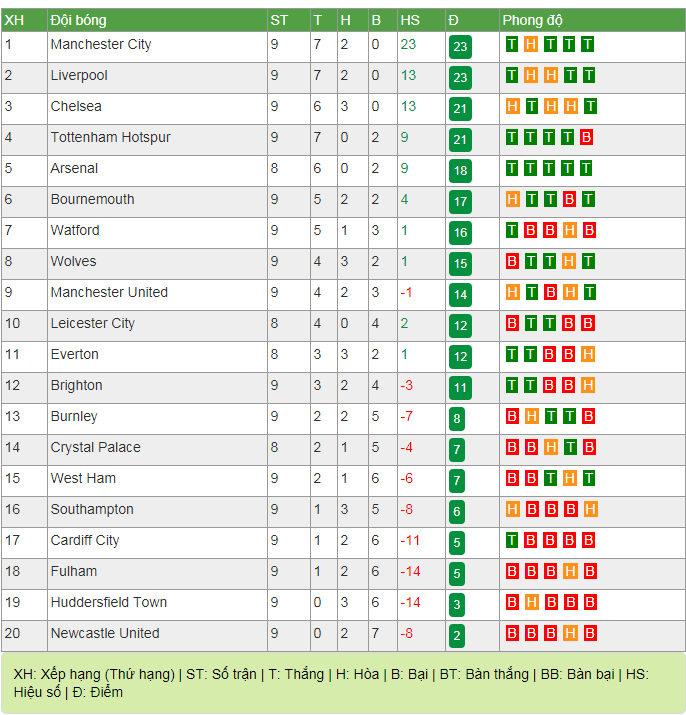Image resolution: width=686 pixels, height=715 pixels.
Task: Open the Southampton team link
Action: 92,510
